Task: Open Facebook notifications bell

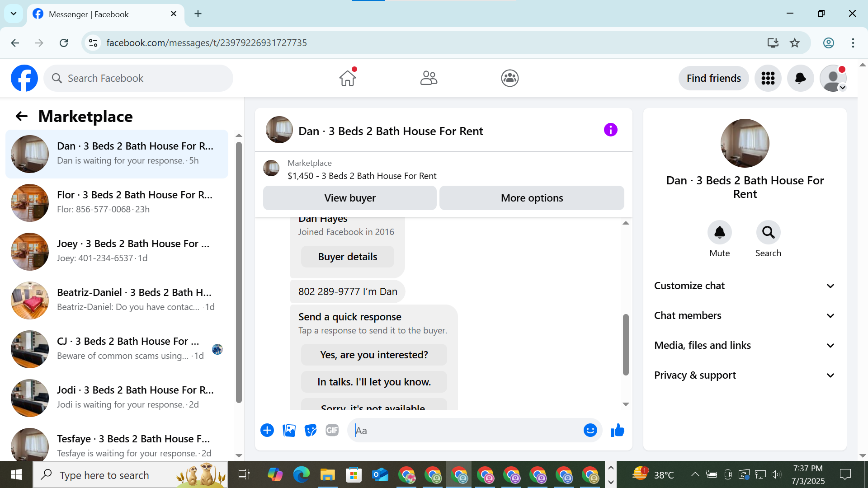Action: pos(800,78)
